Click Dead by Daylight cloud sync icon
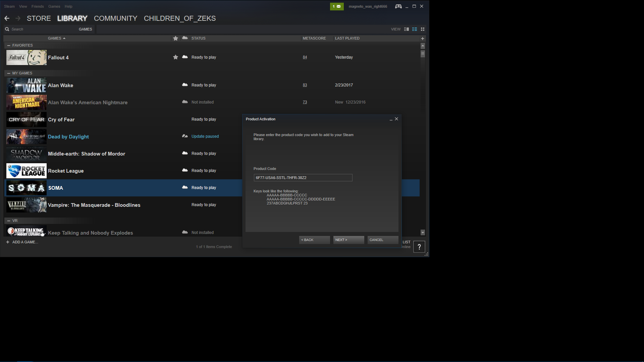The height and width of the screenshot is (362, 644). point(185,136)
